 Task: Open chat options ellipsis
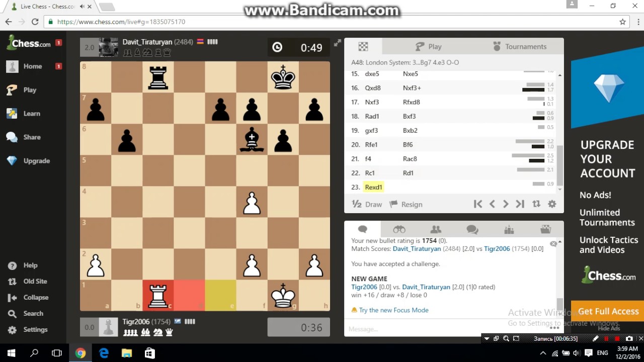click(x=554, y=328)
